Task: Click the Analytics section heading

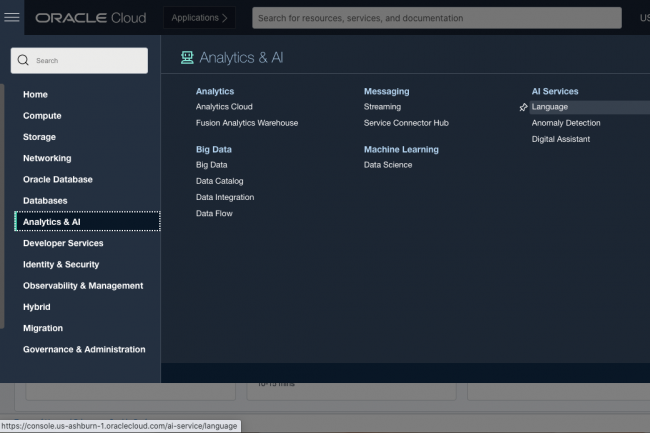Action: click(x=215, y=91)
